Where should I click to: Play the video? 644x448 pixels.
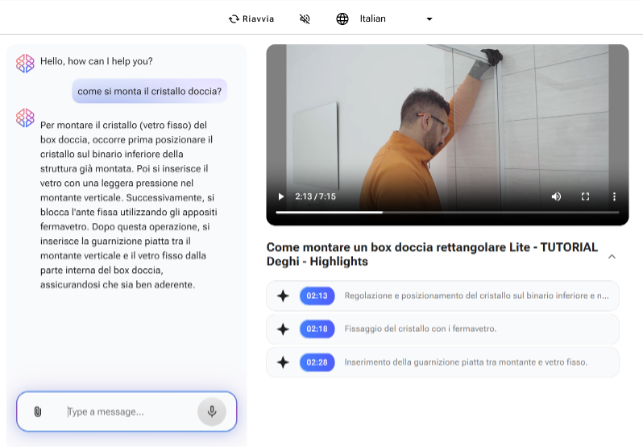pos(281,197)
